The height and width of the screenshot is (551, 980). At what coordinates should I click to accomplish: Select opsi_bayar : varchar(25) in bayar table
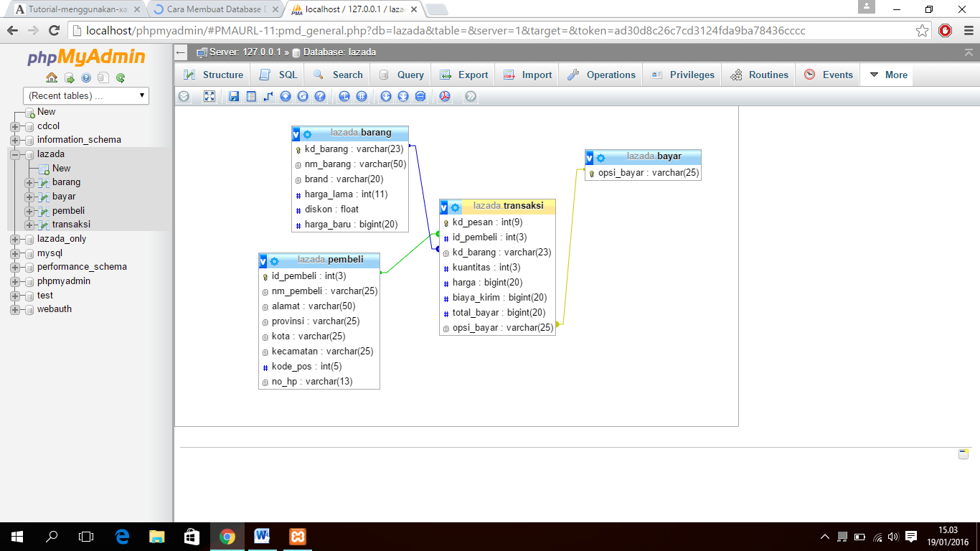coord(643,173)
